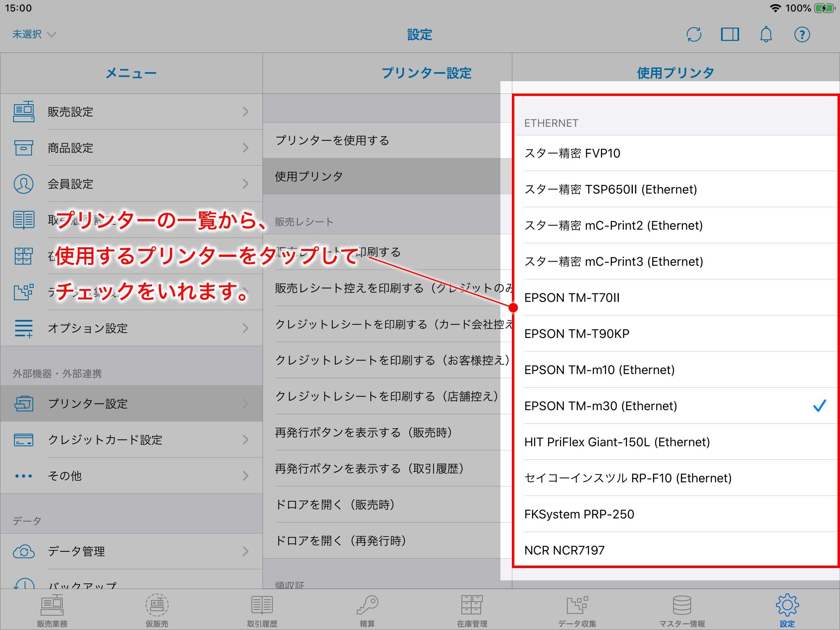Select セイコーインスツル RP-F10 (Ethernet) printer

coord(676,478)
